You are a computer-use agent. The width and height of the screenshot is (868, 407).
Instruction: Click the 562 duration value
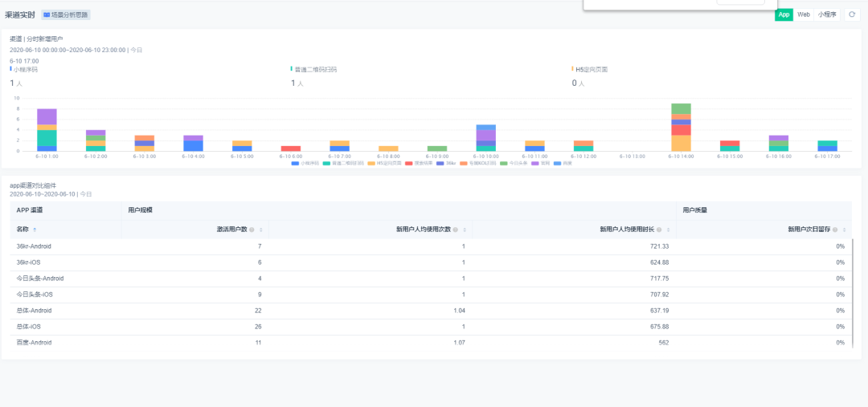click(665, 342)
